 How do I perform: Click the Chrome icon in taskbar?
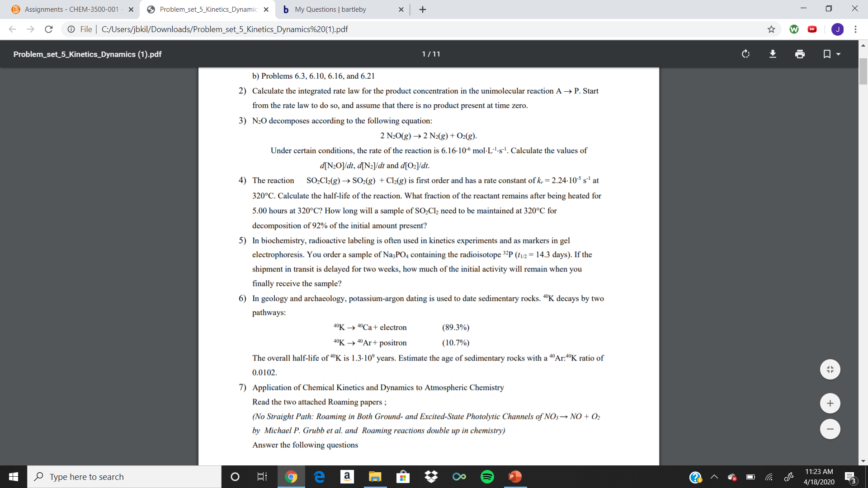[x=289, y=477]
